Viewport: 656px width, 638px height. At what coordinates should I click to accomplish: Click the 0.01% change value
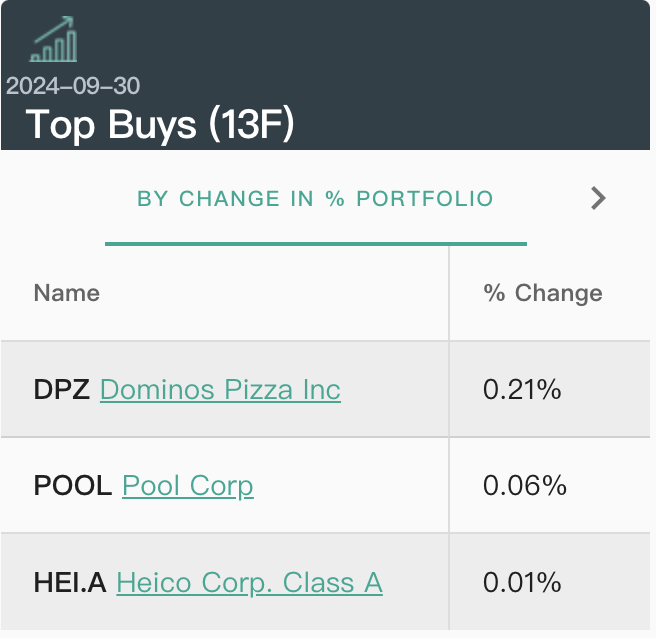[523, 582]
